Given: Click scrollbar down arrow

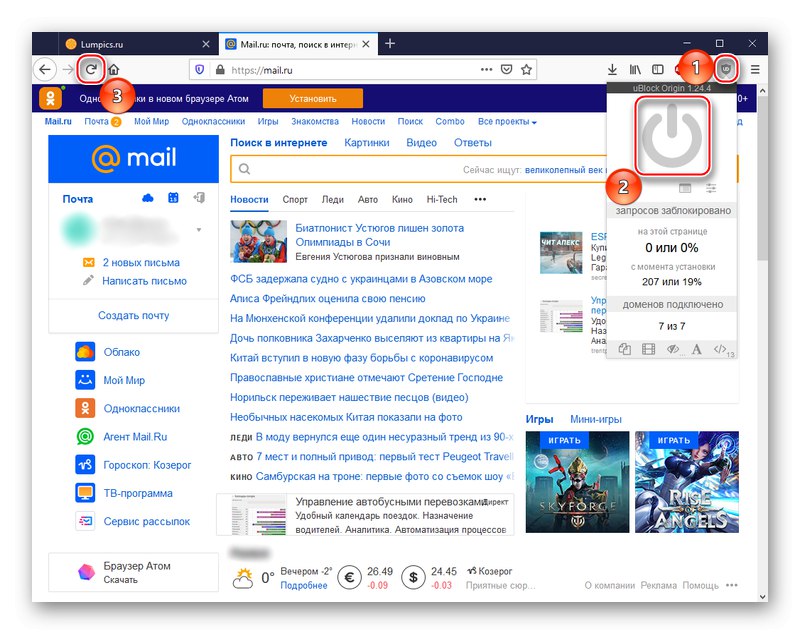Looking at the screenshot, I should coord(762,596).
